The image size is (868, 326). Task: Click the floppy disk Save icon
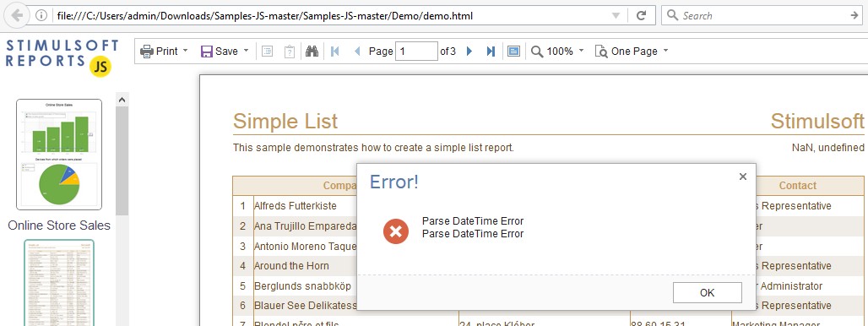coord(207,52)
